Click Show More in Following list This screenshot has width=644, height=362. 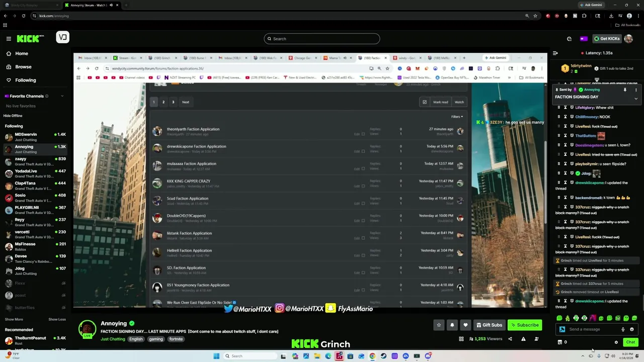[14, 319]
